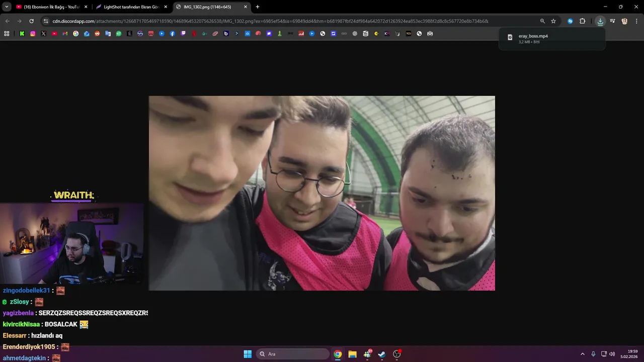Show hidden system tray icons
The height and width of the screenshot is (362, 644).
(583, 354)
